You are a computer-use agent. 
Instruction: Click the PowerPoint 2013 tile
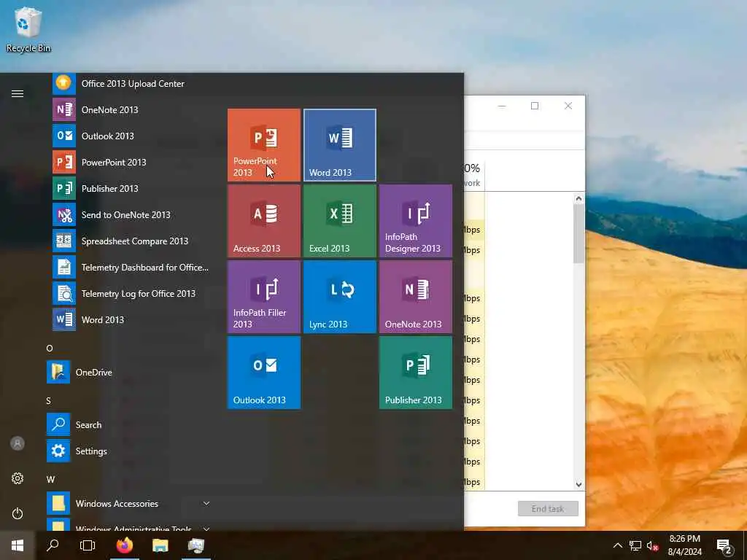point(264,145)
